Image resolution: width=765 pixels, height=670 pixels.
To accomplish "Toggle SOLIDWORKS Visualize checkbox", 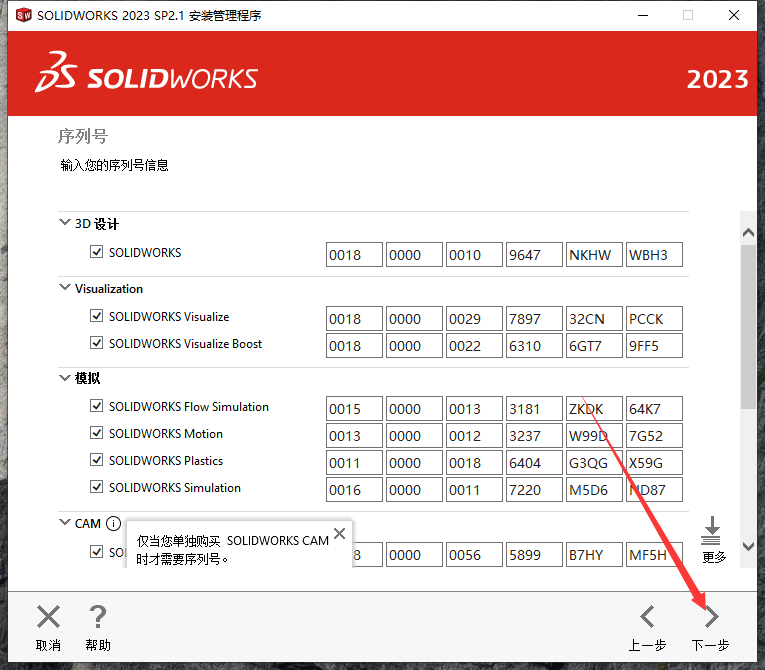I will [x=97, y=316].
